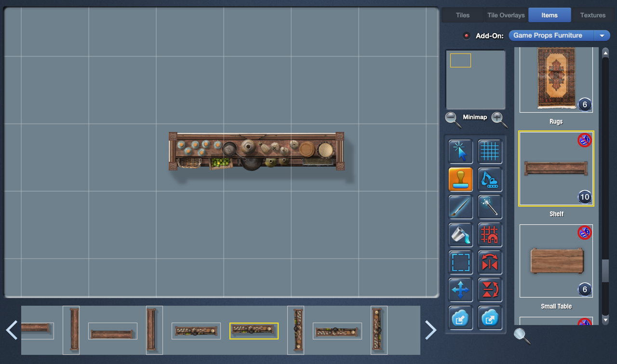Select the magic wand tool
Image resolution: width=617 pixels, height=364 pixels.
click(490, 207)
